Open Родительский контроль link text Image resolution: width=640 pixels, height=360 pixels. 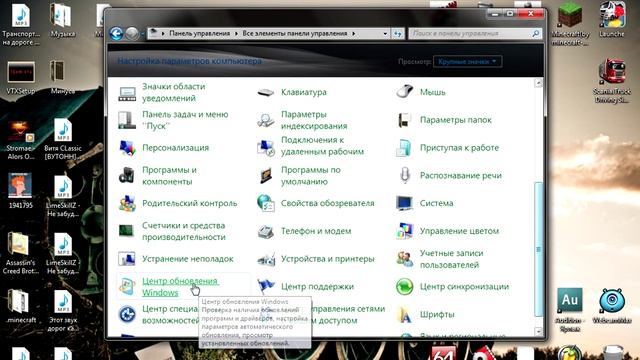[x=189, y=203]
